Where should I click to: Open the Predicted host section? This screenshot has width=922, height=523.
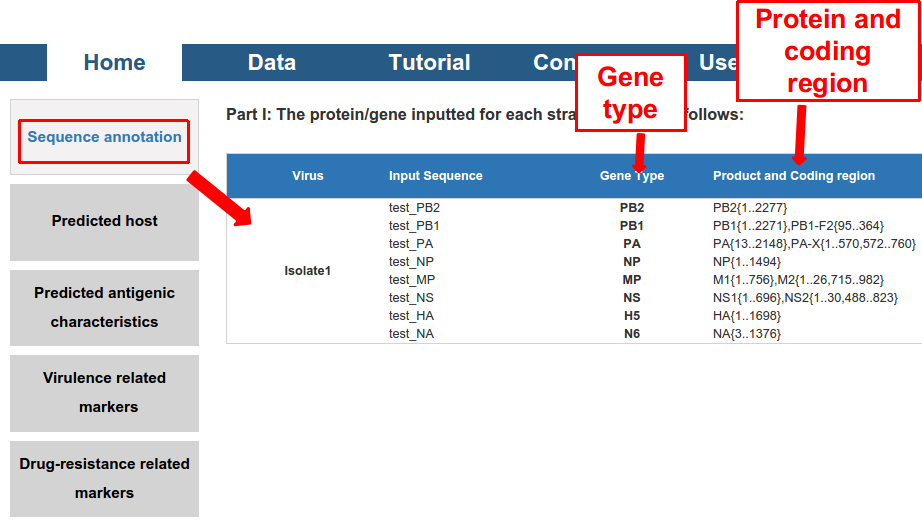coord(104,221)
